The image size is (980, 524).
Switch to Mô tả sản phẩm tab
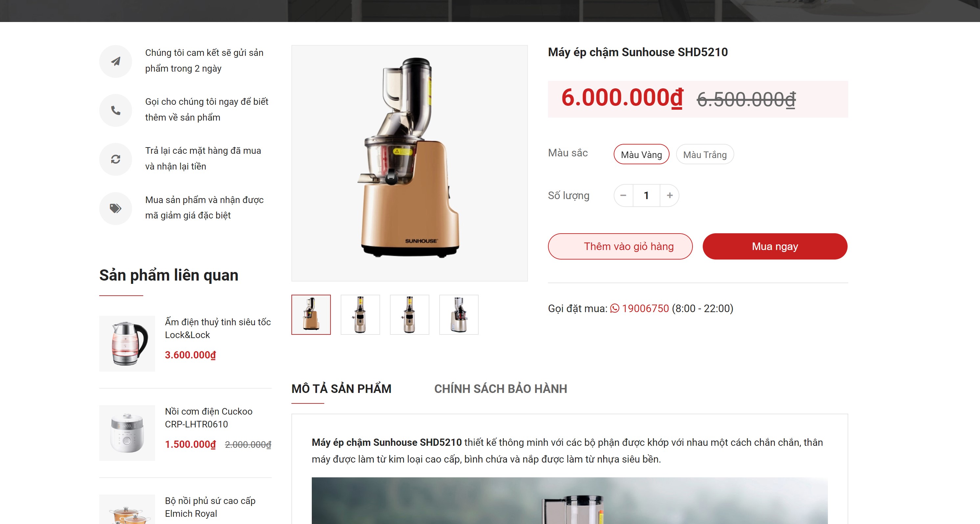pos(341,389)
